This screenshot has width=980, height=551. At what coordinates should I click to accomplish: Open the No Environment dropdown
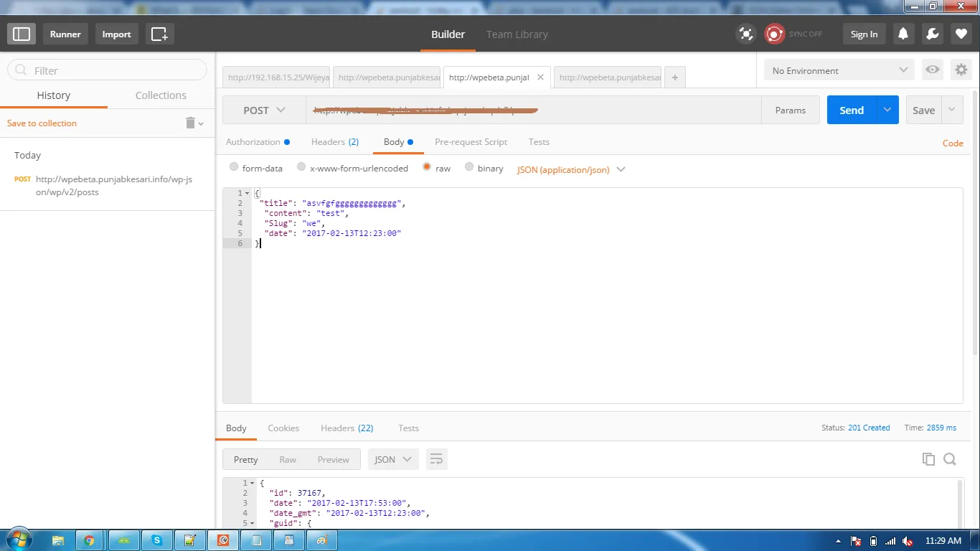point(839,70)
